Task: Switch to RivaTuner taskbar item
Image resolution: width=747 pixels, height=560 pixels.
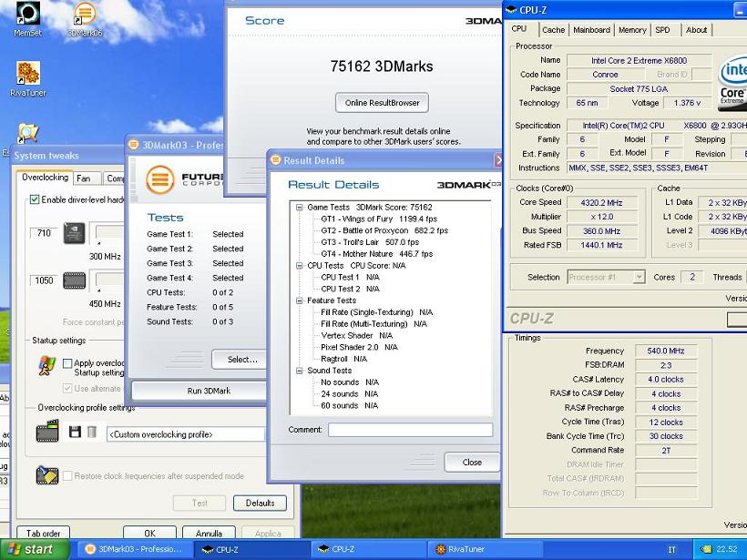Action: [486, 549]
